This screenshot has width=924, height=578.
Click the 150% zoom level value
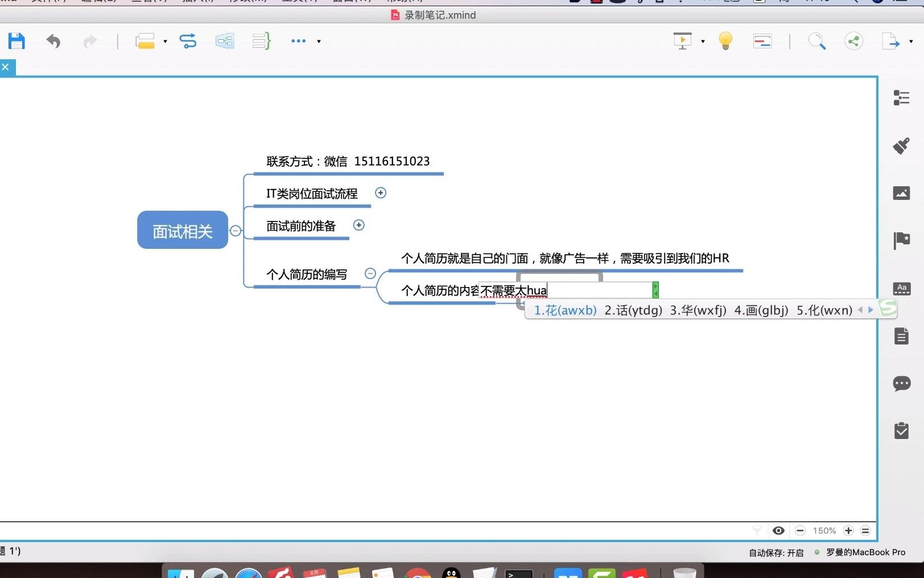point(824,531)
